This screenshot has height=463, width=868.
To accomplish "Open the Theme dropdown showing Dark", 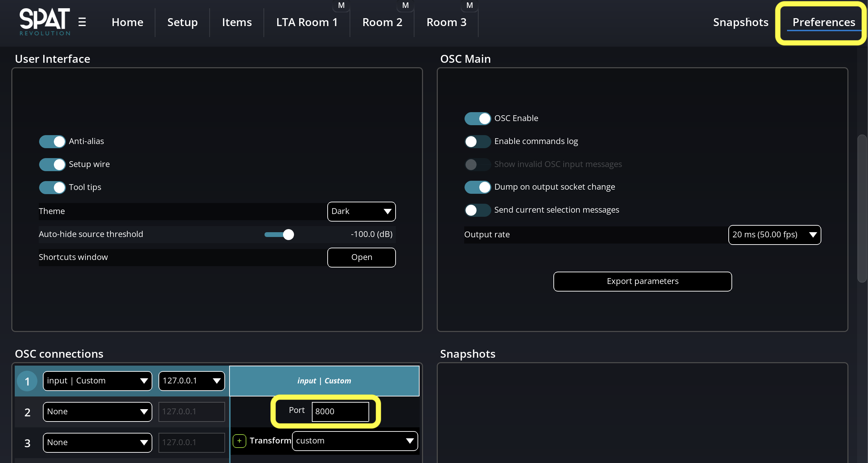I will point(361,211).
